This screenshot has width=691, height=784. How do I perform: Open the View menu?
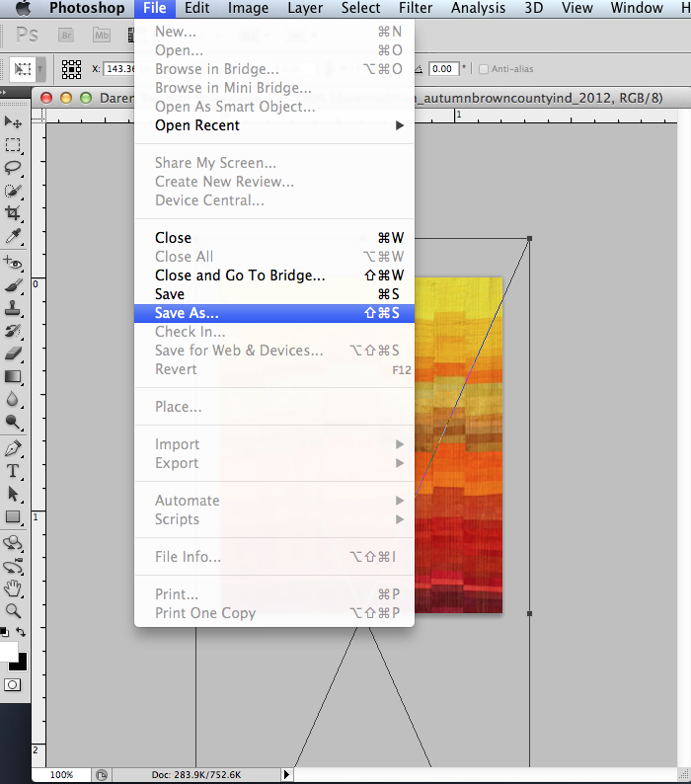(x=577, y=8)
